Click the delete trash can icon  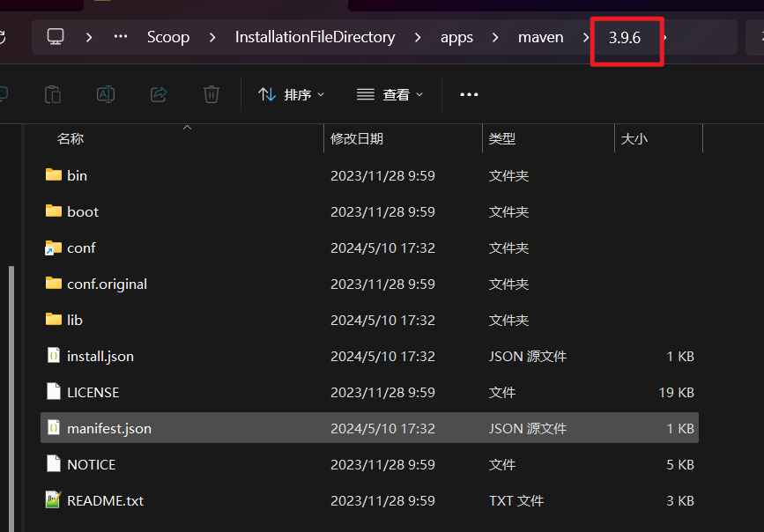pyautogui.click(x=211, y=94)
